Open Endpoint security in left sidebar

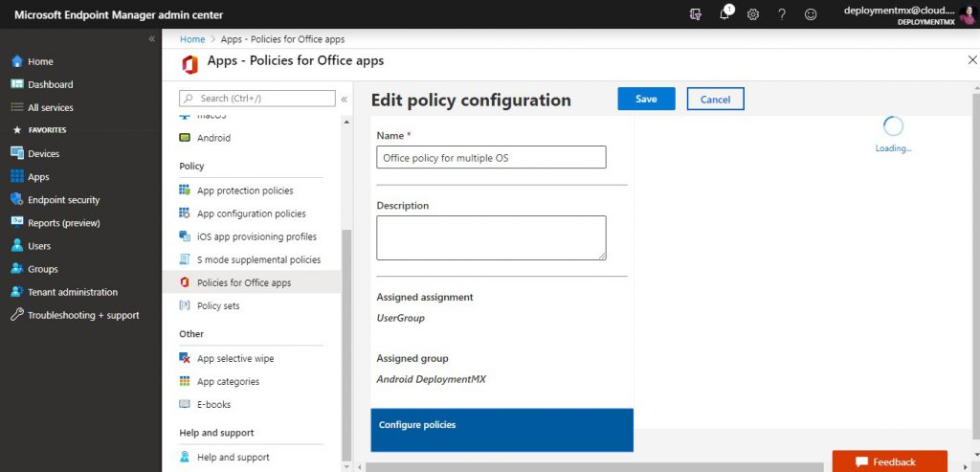click(63, 200)
